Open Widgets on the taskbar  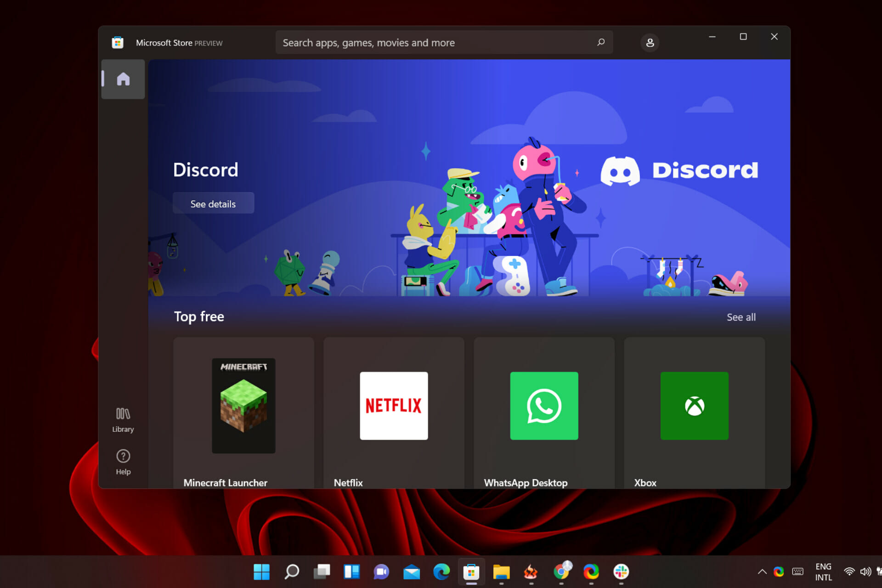click(352, 571)
